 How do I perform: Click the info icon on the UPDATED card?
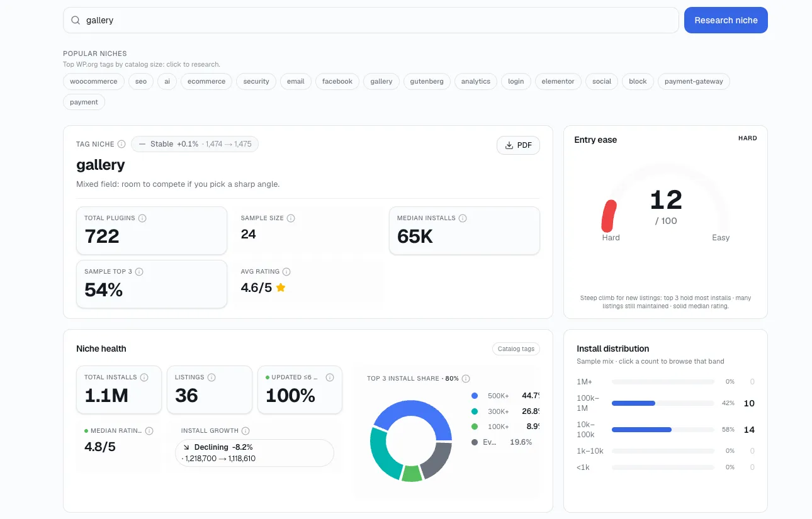click(330, 377)
